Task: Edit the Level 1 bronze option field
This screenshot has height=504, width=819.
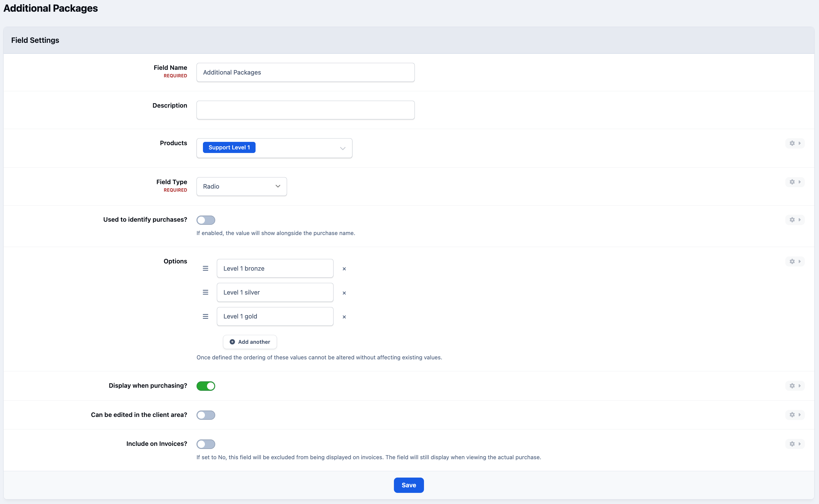Action: click(x=275, y=268)
